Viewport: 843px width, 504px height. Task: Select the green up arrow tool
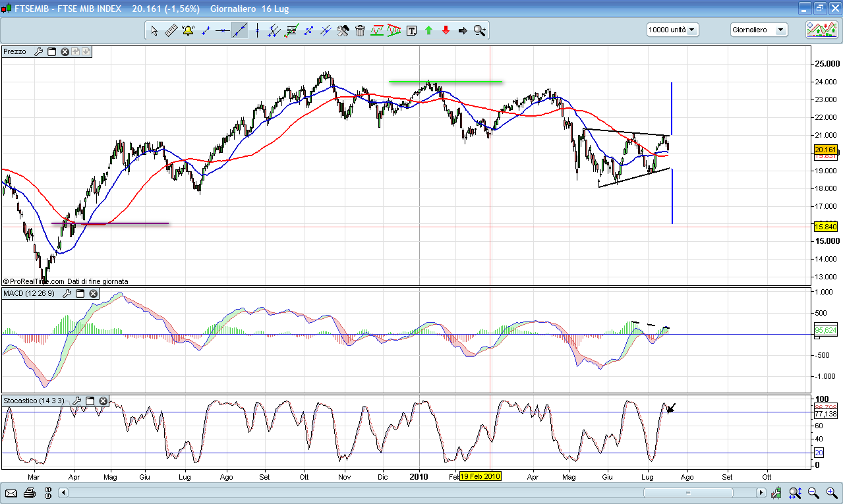(429, 30)
